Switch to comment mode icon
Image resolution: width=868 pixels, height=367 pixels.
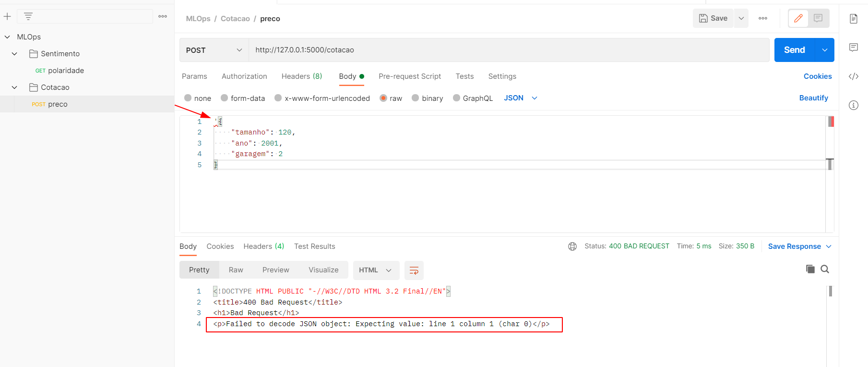818,18
